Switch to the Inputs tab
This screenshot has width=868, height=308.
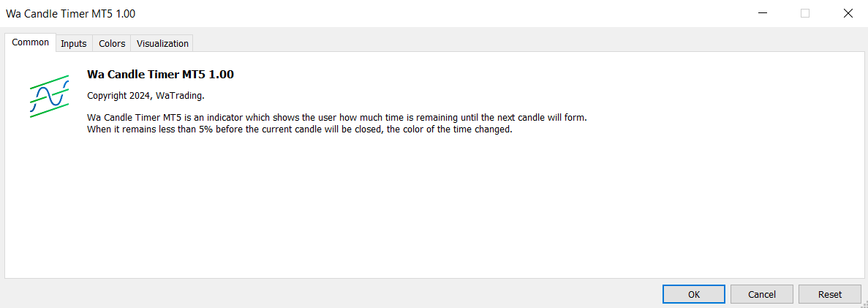point(74,44)
